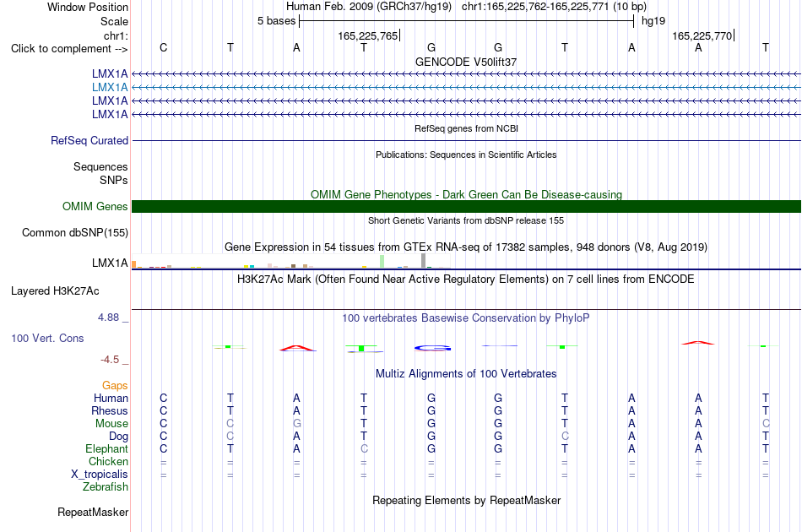Screen dimensions: 802x532
Task: Click the 'Human Feb. 2009 (GRCh37/hg19)' assembly text
Action: tap(369, 7)
